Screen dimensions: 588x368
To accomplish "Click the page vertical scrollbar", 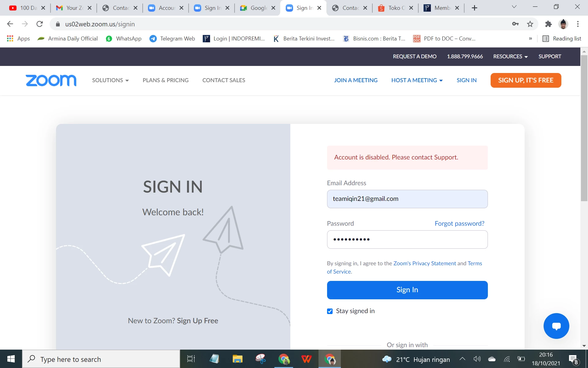I will pos(584,128).
